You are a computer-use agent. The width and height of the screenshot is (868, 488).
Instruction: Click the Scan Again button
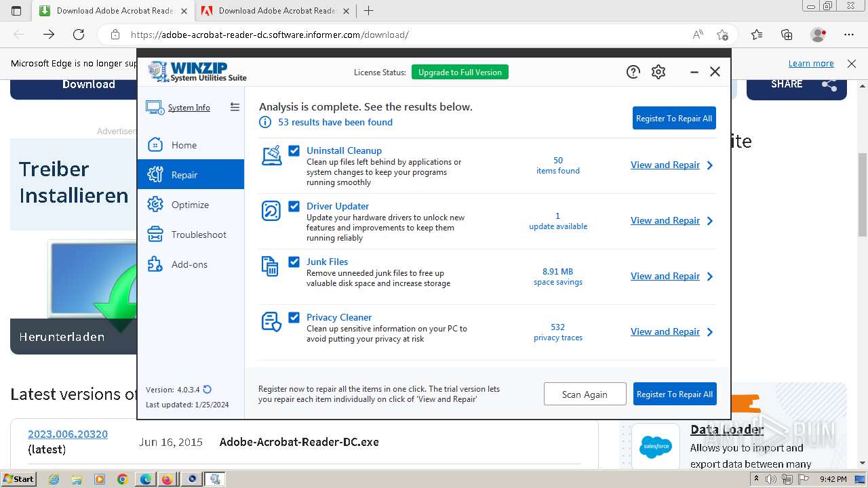point(585,394)
